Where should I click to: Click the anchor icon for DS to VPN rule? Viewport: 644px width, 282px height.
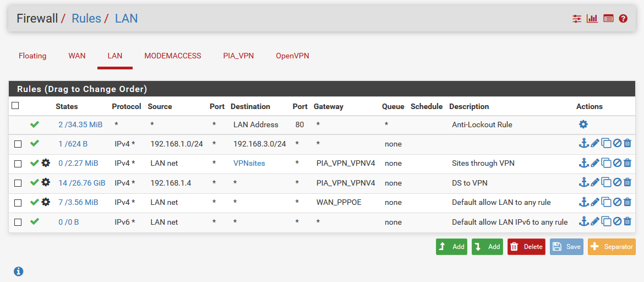point(583,182)
